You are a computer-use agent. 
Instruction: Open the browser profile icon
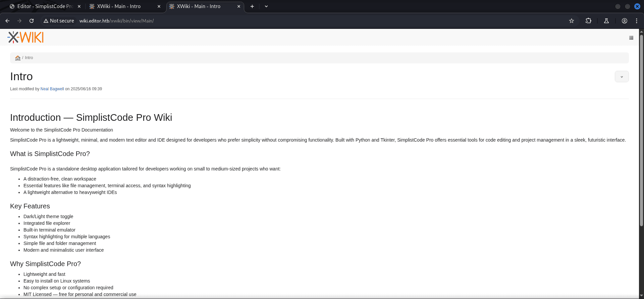coord(625,21)
